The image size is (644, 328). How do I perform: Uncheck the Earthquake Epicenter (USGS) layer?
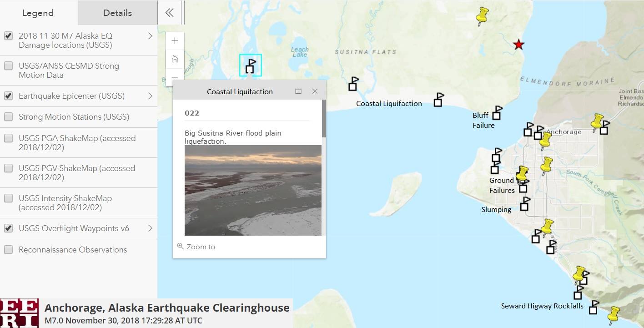pos(8,96)
